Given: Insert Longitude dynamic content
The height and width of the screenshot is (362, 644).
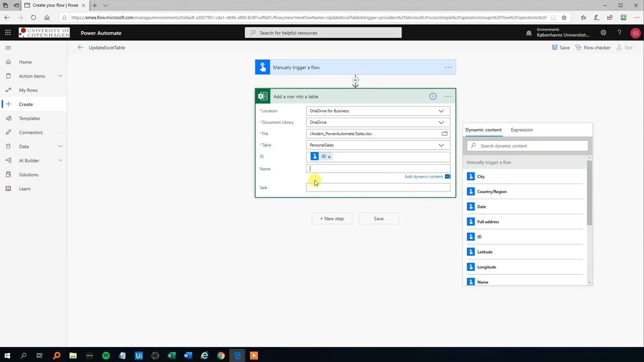Looking at the screenshot, I should (525, 267).
